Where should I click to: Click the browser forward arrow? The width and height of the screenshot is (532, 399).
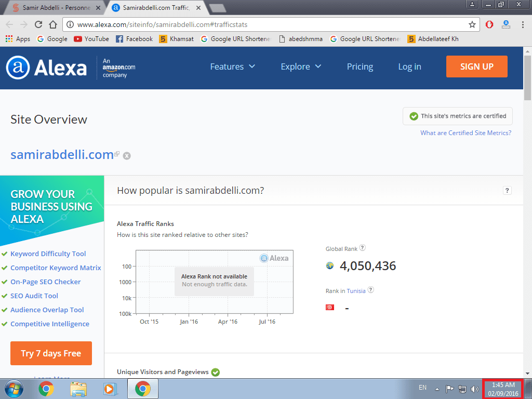tap(24, 24)
